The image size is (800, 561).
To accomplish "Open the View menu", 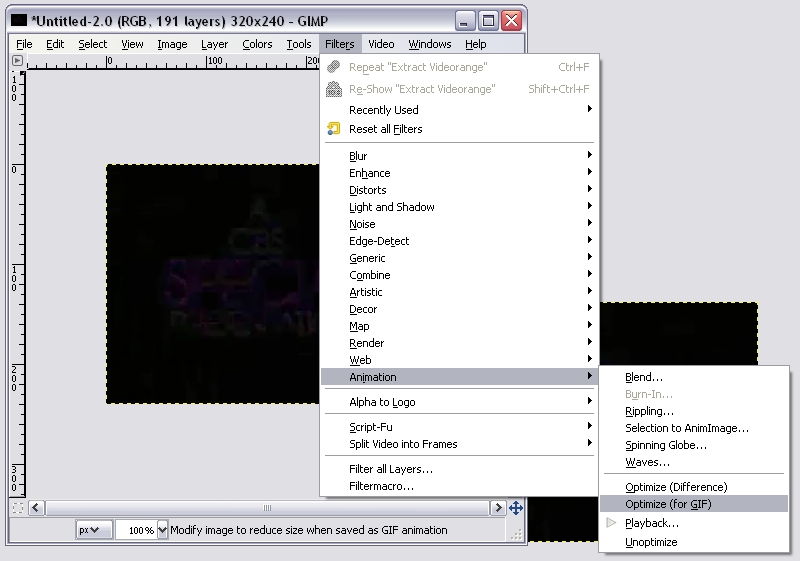I will point(132,44).
